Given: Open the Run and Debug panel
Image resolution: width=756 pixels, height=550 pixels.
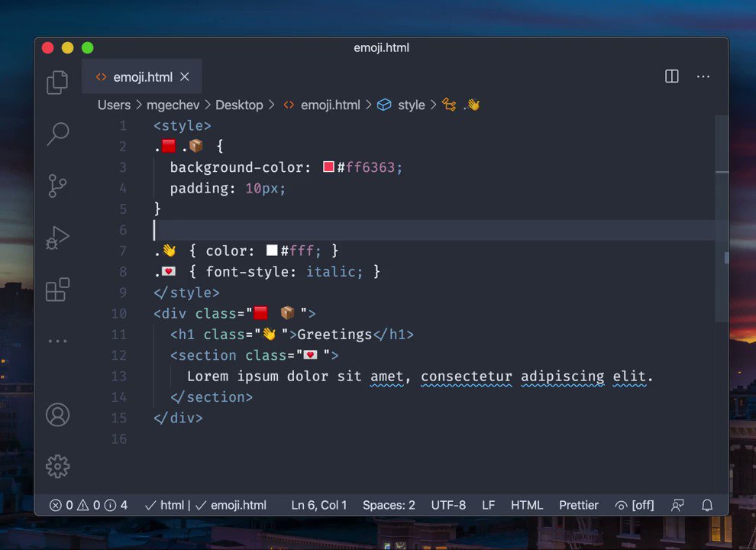Looking at the screenshot, I should click(57, 237).
